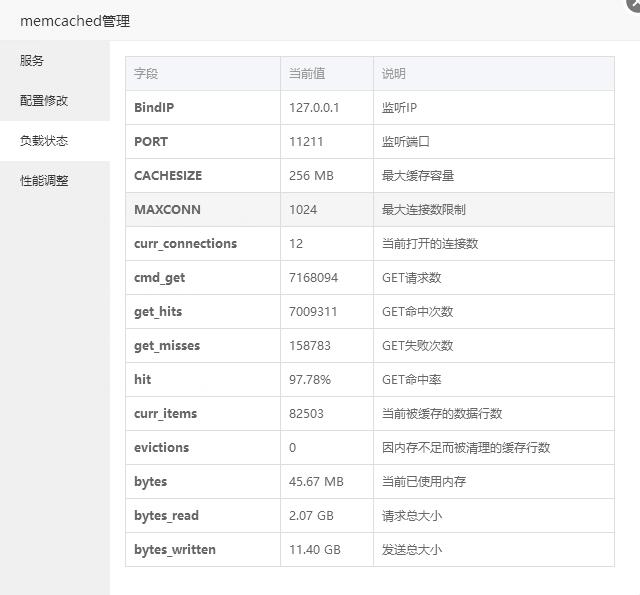640x595 pixels.
Task: Open the 服务 tab in sidebar
Action: pyautogui.click(x=32, y=61)
